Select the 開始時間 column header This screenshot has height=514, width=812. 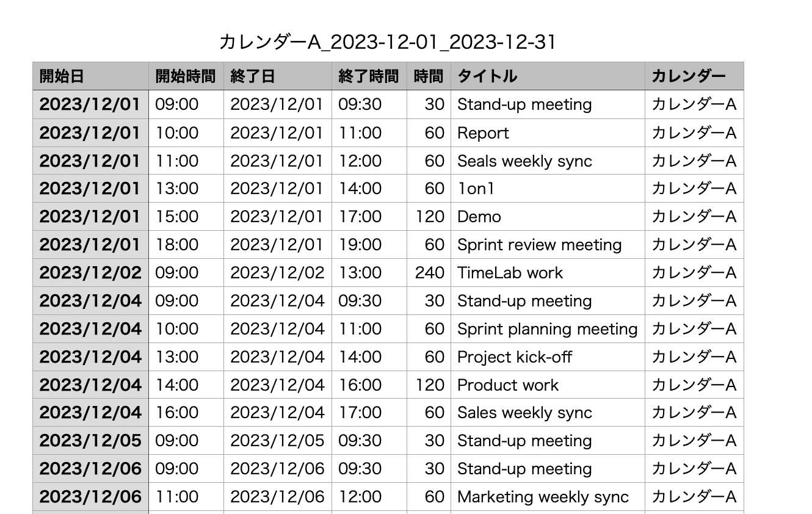tap(186, 76)
